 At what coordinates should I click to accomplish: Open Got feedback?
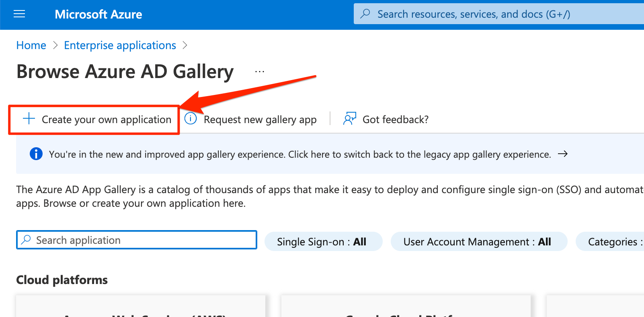click(x=395, y=119)
